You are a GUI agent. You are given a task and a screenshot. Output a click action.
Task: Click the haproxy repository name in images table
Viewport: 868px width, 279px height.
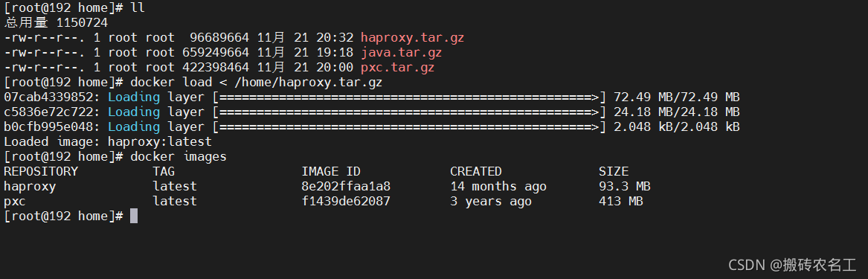(30, 187)
